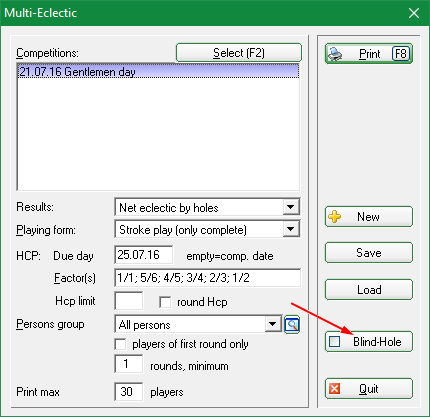The height and width of the screenshot is (417, 430).
Task: Enable the Blind-Hole checkbox
Action: [x=334, y=341]
